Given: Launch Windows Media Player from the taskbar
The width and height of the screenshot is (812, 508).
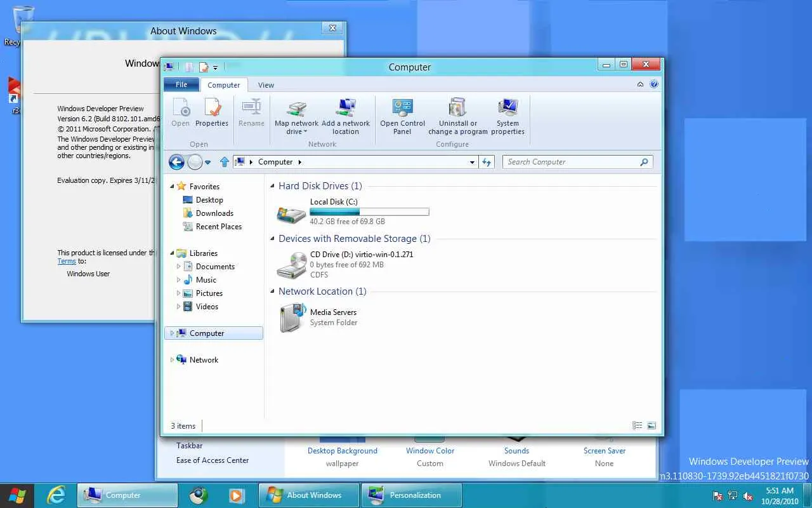Looking at the screenshot, I should (237, 495).
